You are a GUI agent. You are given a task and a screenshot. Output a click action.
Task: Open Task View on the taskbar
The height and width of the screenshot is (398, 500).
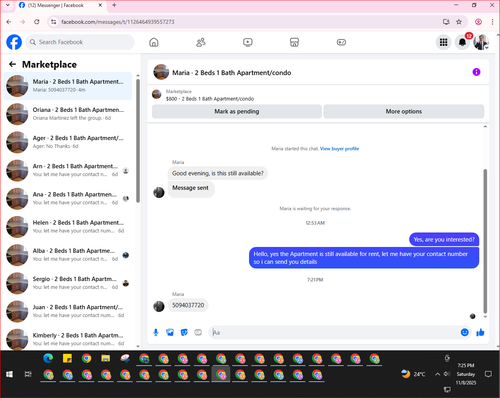(x=28, y=374)
